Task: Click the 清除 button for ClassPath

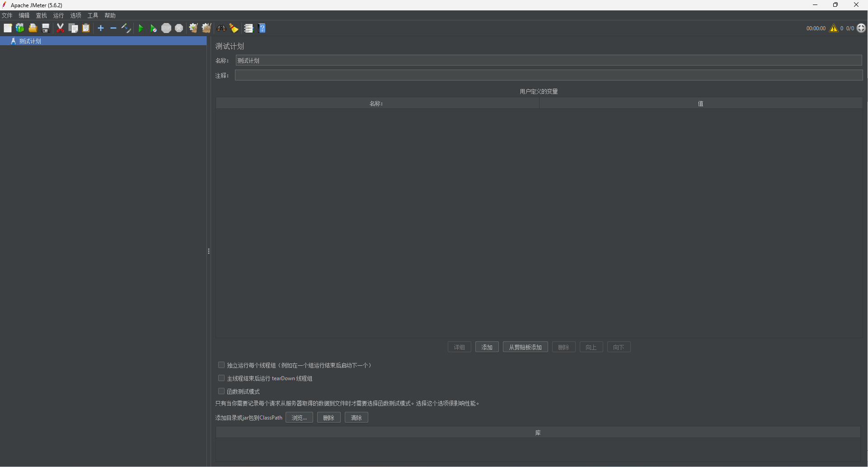Action: [356, 418]
